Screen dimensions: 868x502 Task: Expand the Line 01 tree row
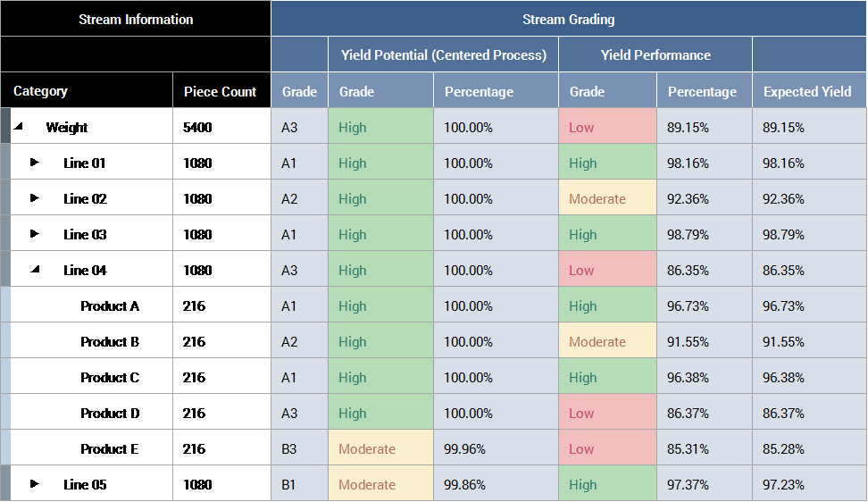coord(32,163)
